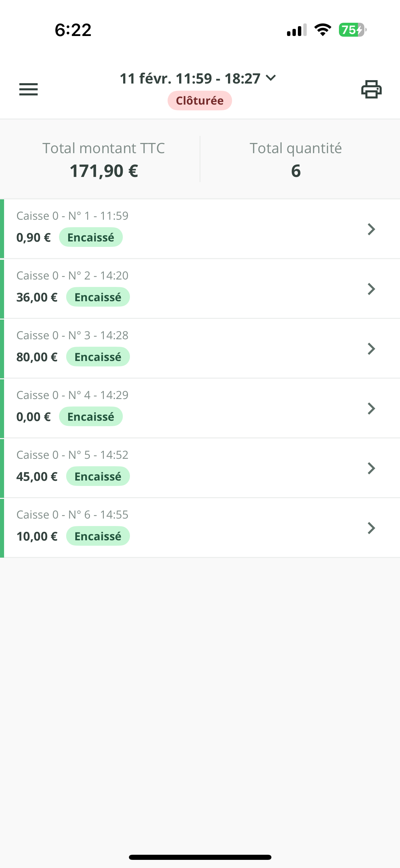Expand the session date dropdown chevron
The image size is (400, 868).
(271, 78)
